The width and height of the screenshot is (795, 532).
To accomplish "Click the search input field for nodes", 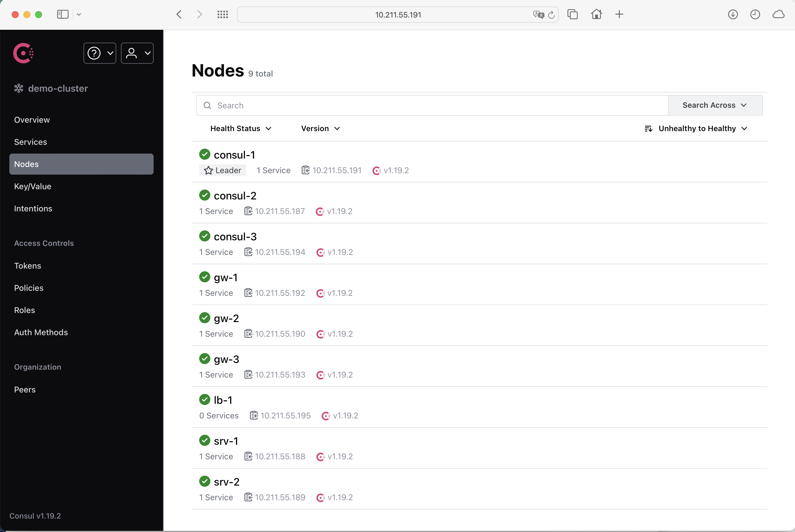I will (432, 105).
